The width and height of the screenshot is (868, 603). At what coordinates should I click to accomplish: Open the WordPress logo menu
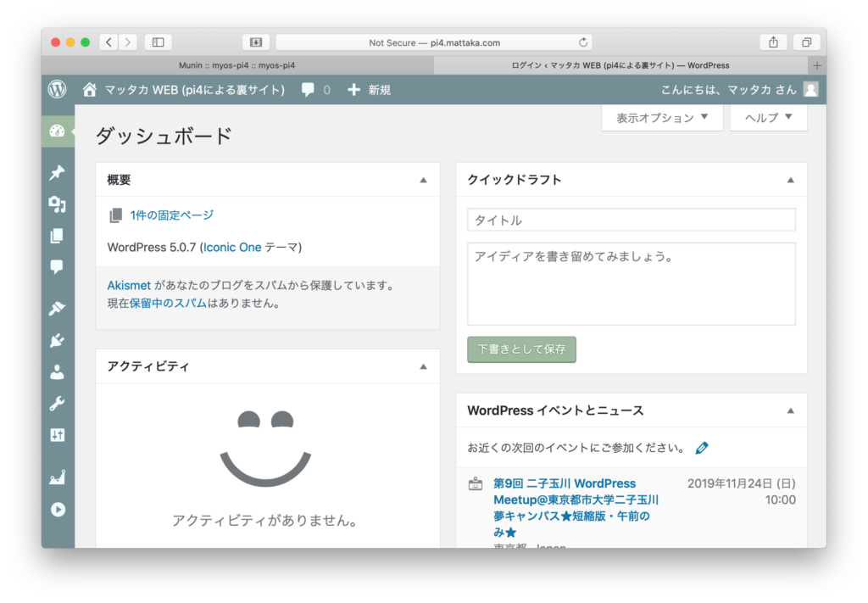(57, 89)
